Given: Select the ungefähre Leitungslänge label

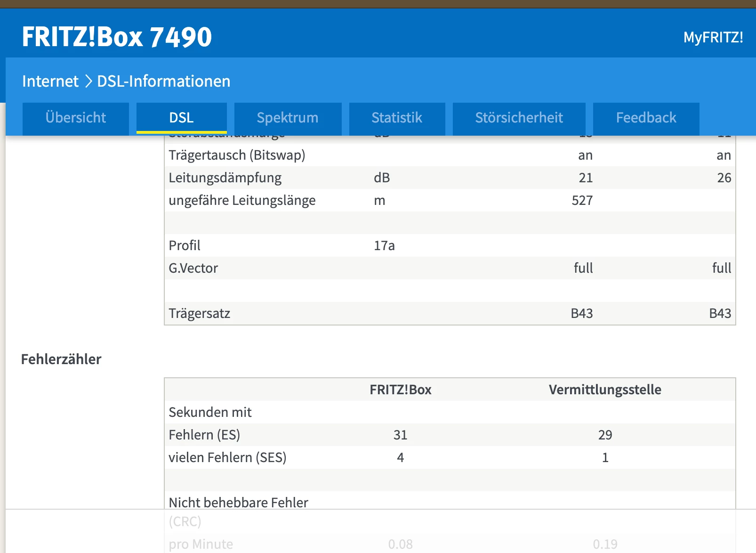Looking at the screenshot, I should 242,200.
